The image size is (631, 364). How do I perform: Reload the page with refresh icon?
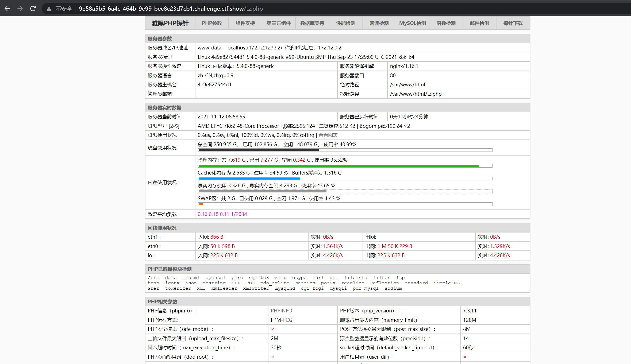(x=33, y=9)
